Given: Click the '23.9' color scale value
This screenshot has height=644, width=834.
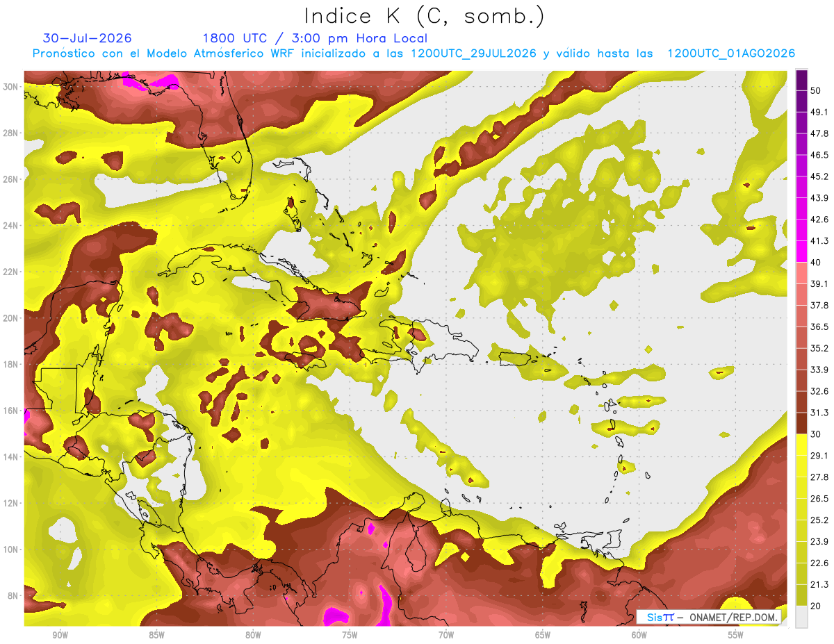Looking at the screenshot, I should [819, 542].
